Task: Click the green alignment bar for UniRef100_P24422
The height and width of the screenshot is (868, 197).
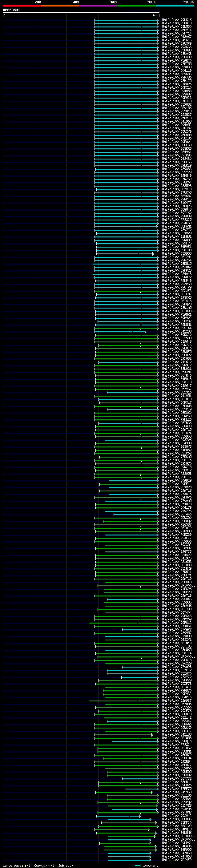Action: (x=127, y=555)
